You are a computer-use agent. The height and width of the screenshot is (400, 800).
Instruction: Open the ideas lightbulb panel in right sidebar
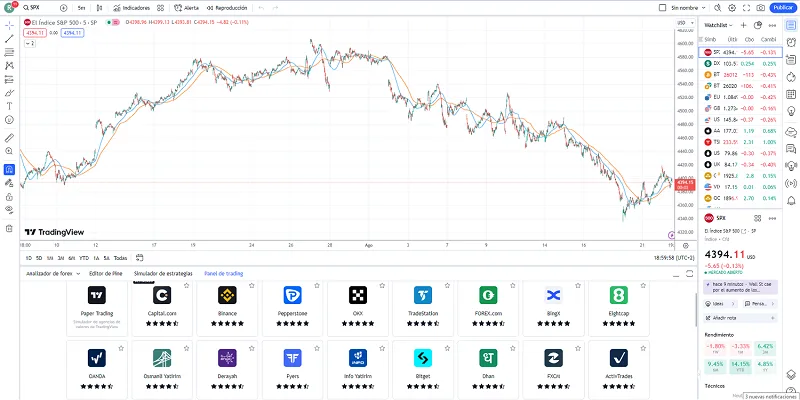(791, 111)
